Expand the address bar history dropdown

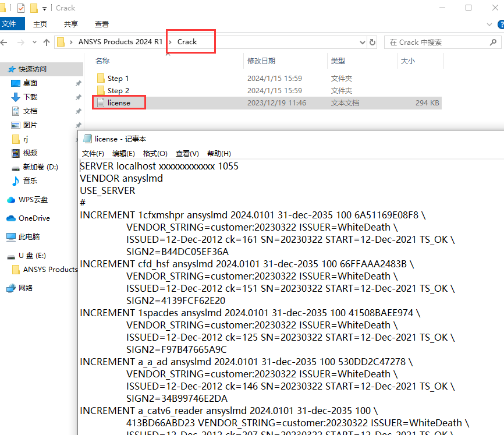pos(362,42)
